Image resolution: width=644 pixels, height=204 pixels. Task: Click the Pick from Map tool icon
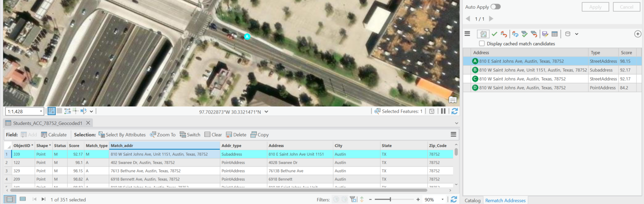(x=483, y=34)
